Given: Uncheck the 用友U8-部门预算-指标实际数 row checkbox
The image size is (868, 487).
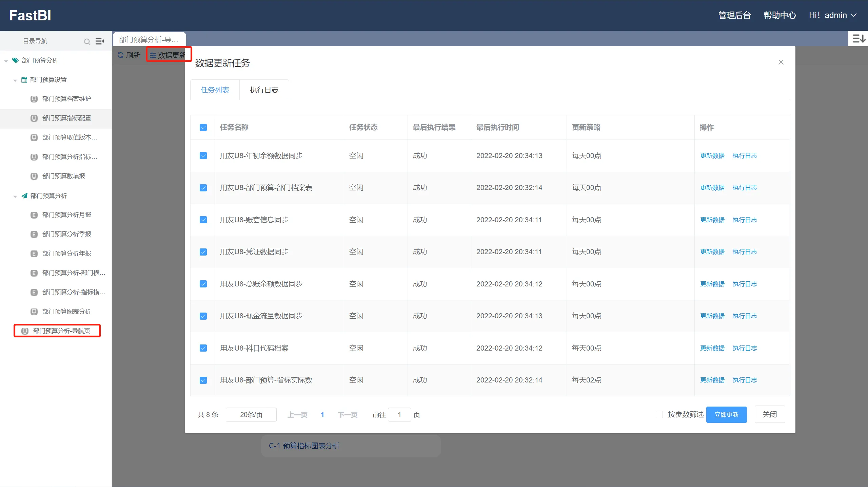Looking at the screenshot, I should (x=203, y=380).
